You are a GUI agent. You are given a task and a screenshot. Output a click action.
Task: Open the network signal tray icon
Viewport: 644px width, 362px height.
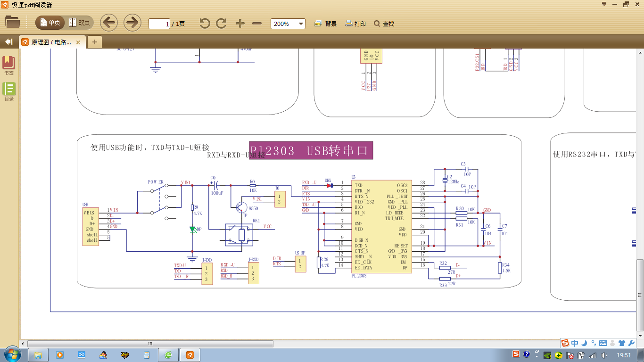click(x=592, y=355)
